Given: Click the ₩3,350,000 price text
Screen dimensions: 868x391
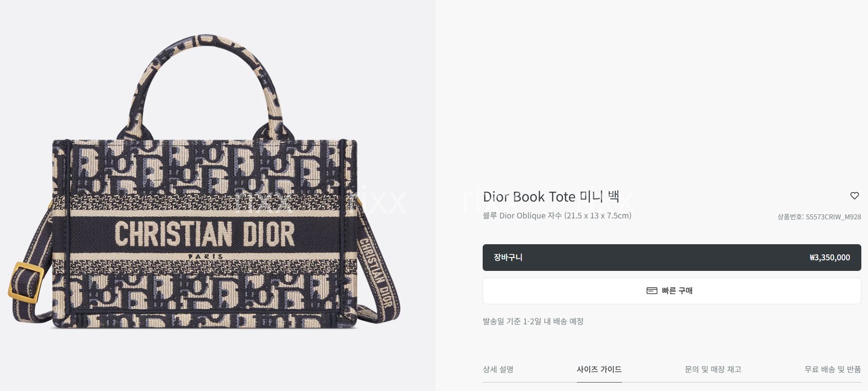Looking at the screenshot, I should 830,258.
